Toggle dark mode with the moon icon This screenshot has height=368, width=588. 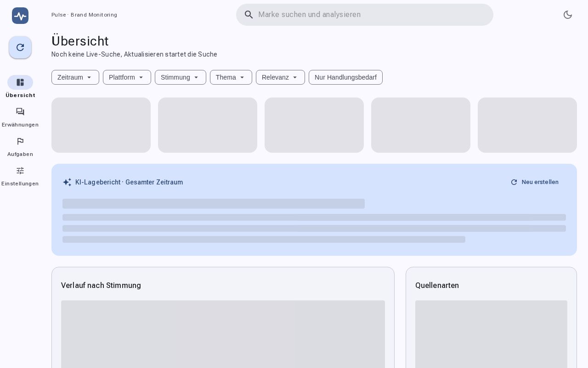pos(568,15)
